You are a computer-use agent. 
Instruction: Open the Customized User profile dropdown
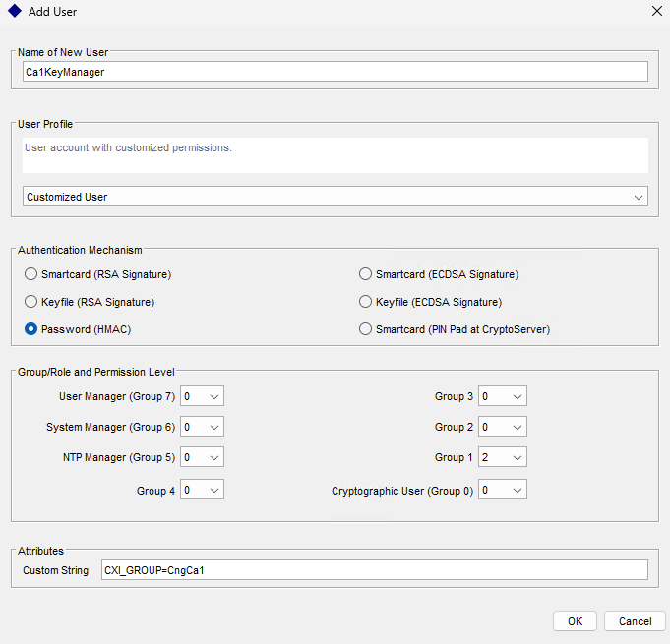tap(335, 197)
